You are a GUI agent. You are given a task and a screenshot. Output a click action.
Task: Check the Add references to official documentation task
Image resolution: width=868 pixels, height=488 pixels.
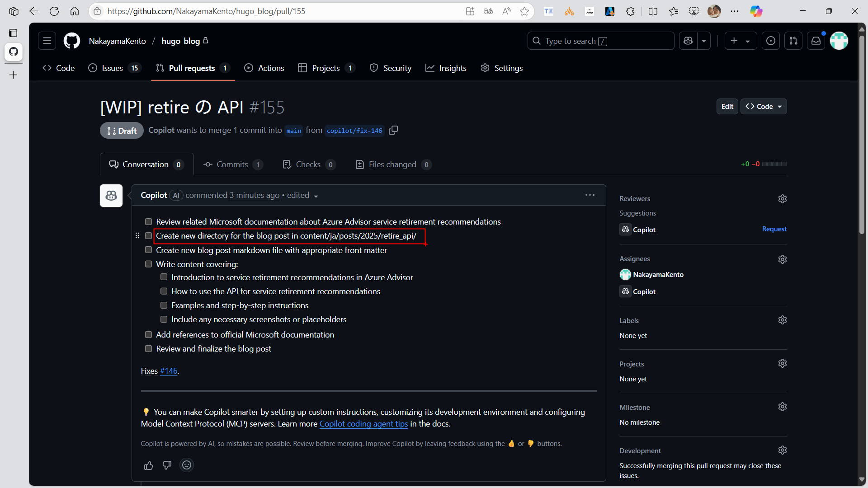(148, 335)
